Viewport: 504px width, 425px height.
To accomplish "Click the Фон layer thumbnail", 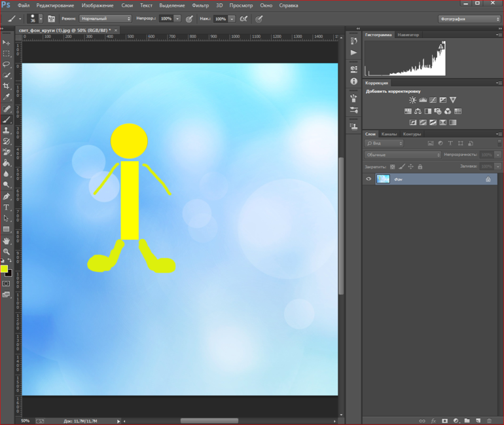I will pyautogui.click(x=382, y=179).
